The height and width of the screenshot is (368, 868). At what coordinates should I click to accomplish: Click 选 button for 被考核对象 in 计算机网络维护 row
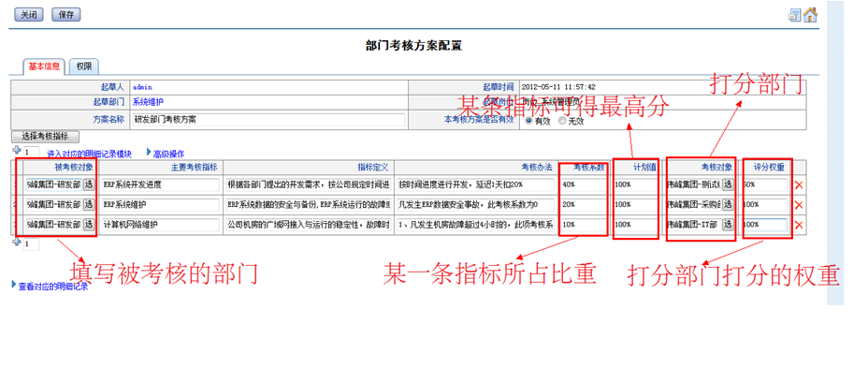coord(89,225)
